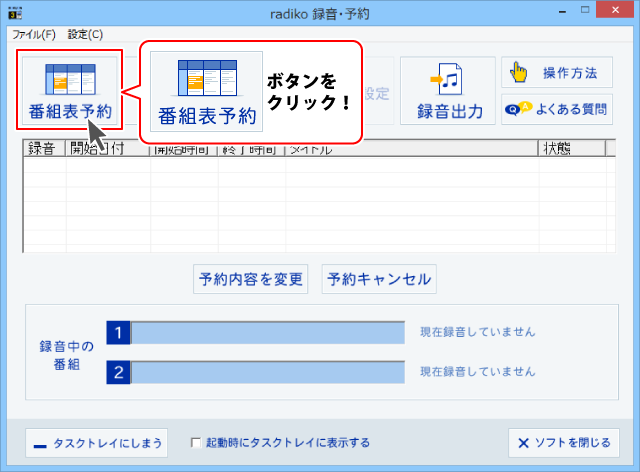The image size is (640, 472).
Task: Open the 設定(C) menu
Action: tap(85, 34)
